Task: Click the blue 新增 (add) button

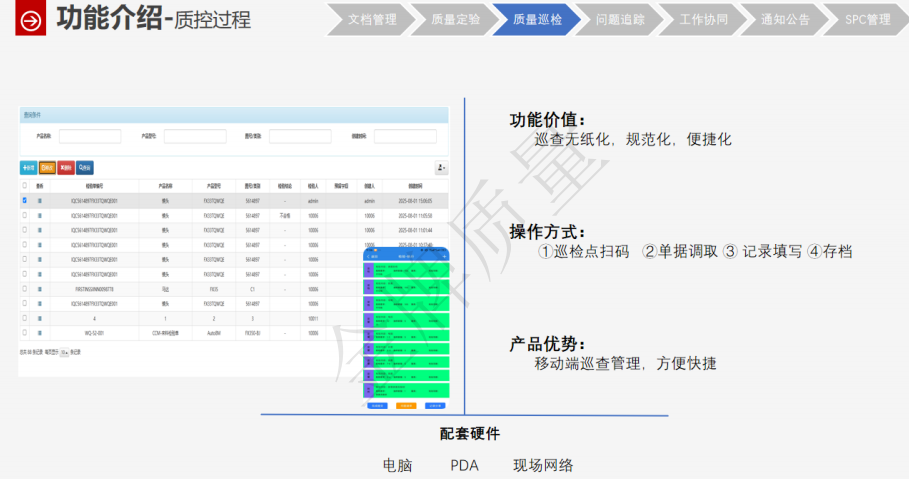Action: click(x=28, y=168)
